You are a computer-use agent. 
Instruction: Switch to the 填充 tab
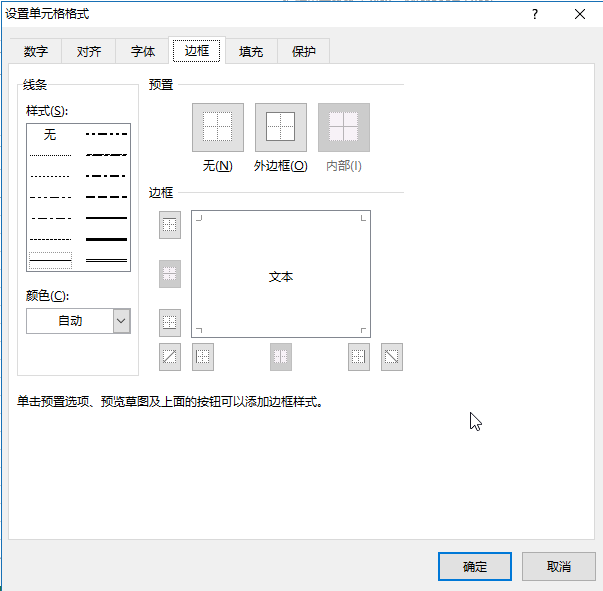tap(251, 52)
